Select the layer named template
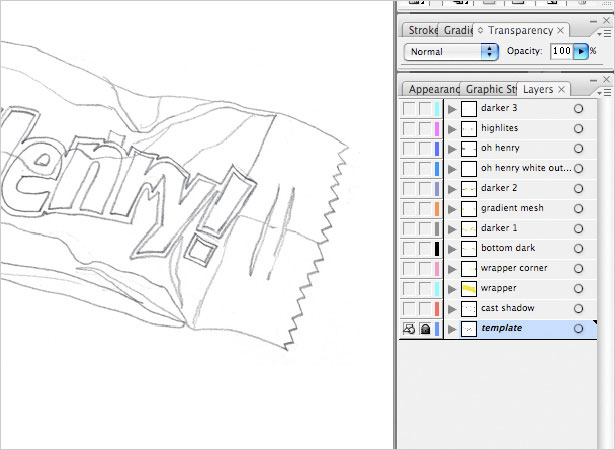The image size is (615, 450). coord(501,328)
